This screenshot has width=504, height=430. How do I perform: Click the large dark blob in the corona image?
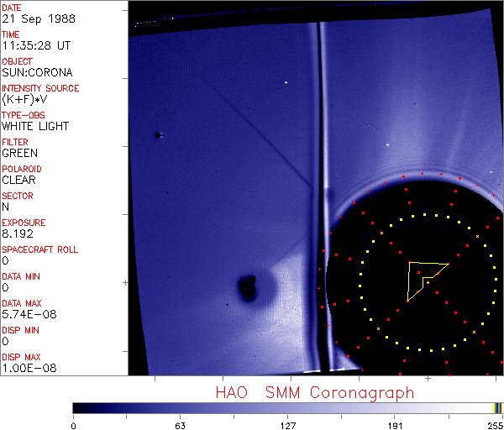coord(247,288)
